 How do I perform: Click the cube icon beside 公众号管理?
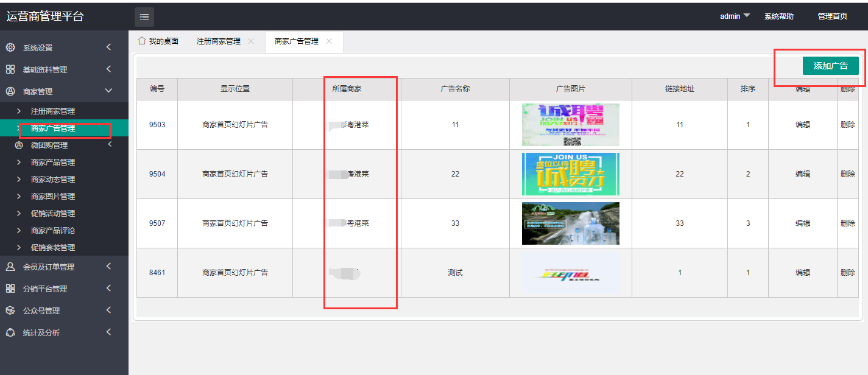click(10, 310)
